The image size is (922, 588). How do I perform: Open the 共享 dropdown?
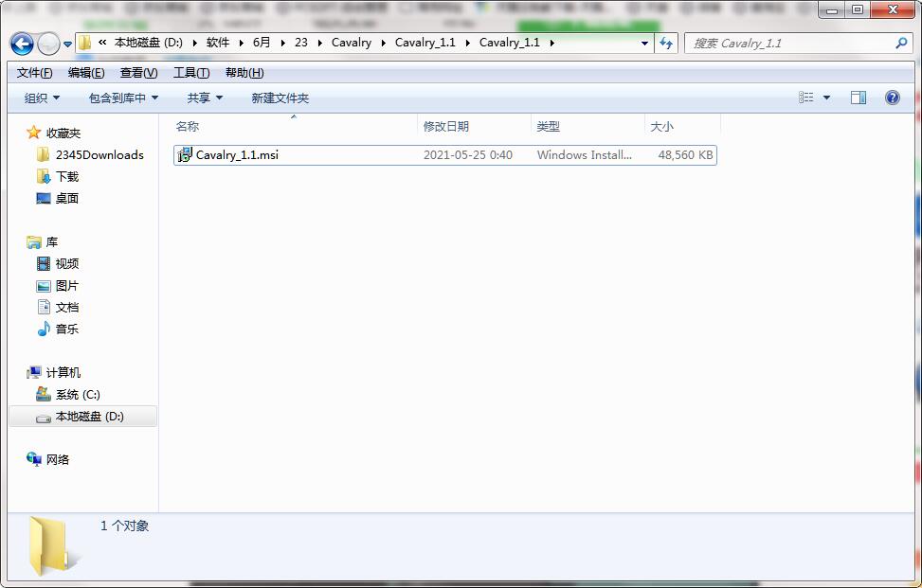[x=205, y=98]
